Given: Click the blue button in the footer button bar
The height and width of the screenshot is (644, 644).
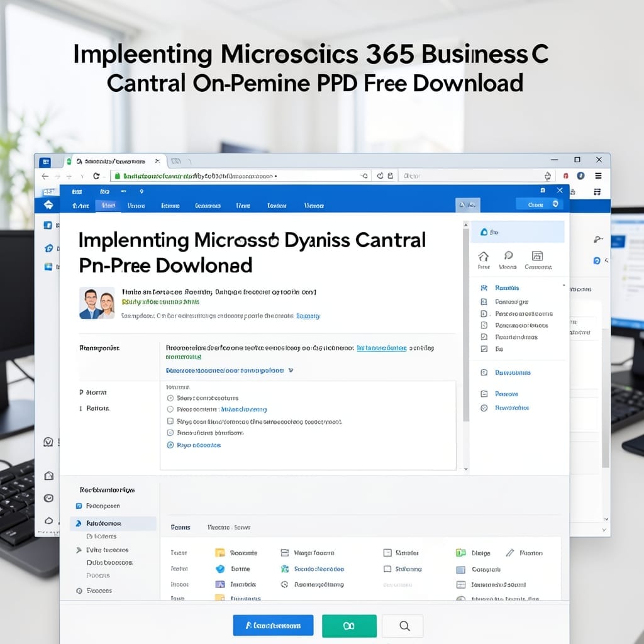Looking at the screenshot, I should pos(273,626).
